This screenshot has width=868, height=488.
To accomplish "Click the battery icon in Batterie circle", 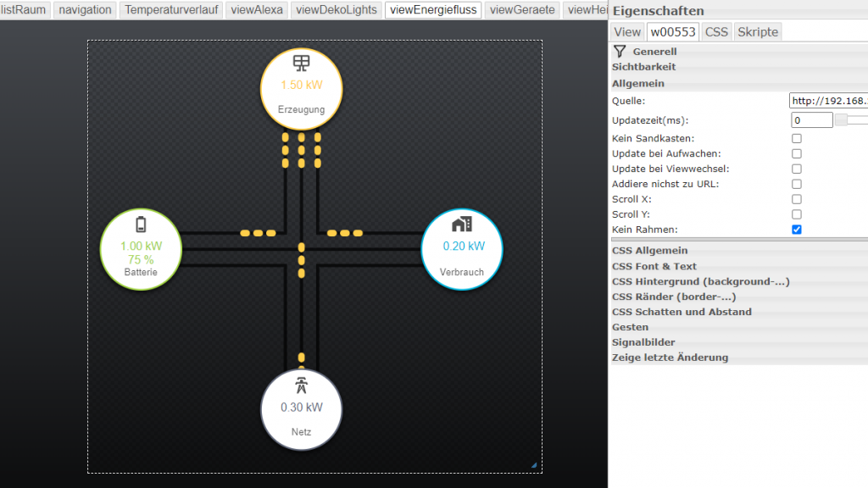I will [141, 225].
